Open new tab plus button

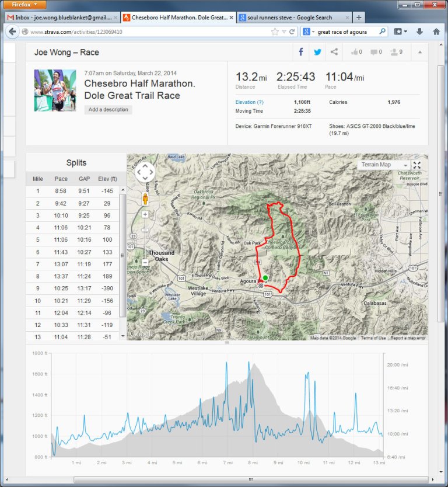point(359,18)
